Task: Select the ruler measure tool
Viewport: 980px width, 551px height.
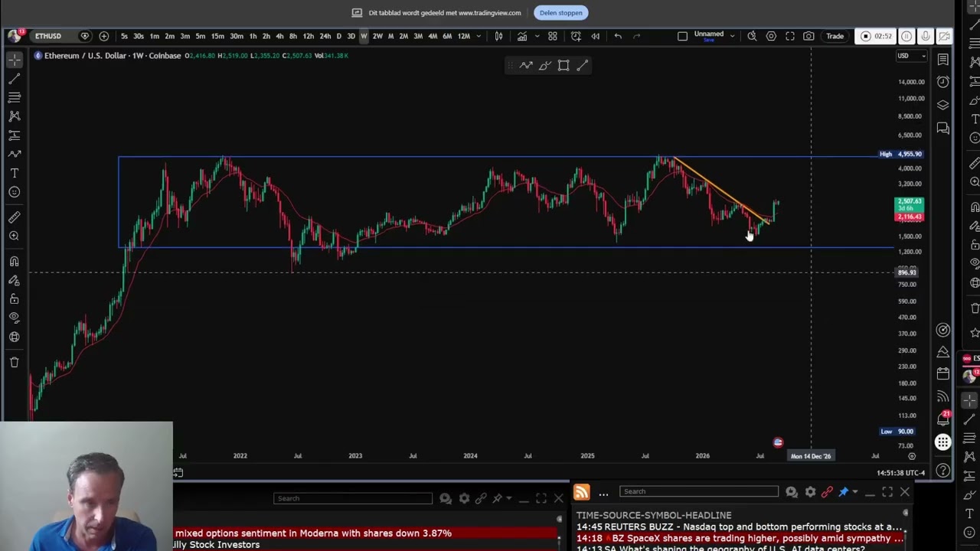Action: coord(15,217)
